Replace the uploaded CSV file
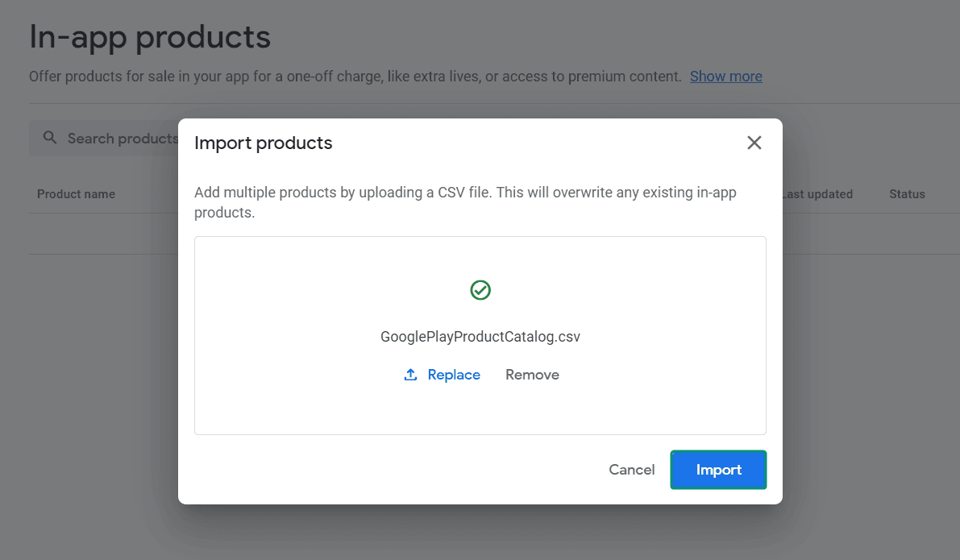The height and width of the screenshot is (560, 960). [454, 374]
